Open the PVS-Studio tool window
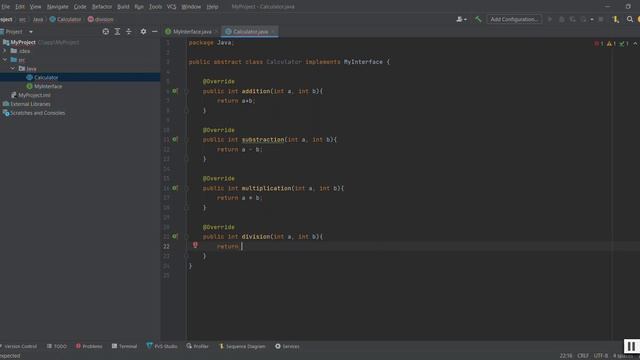This screenshot has width=640, height=360. [x=162, y=346]
